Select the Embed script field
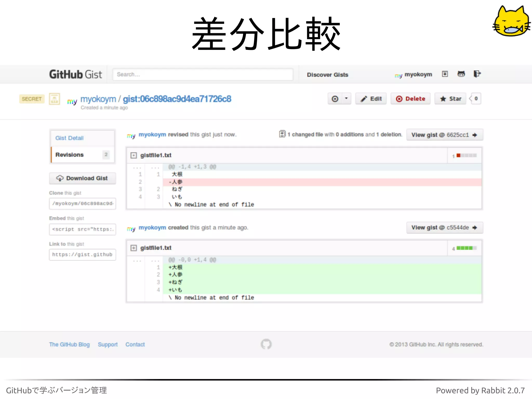 [82, 229]
